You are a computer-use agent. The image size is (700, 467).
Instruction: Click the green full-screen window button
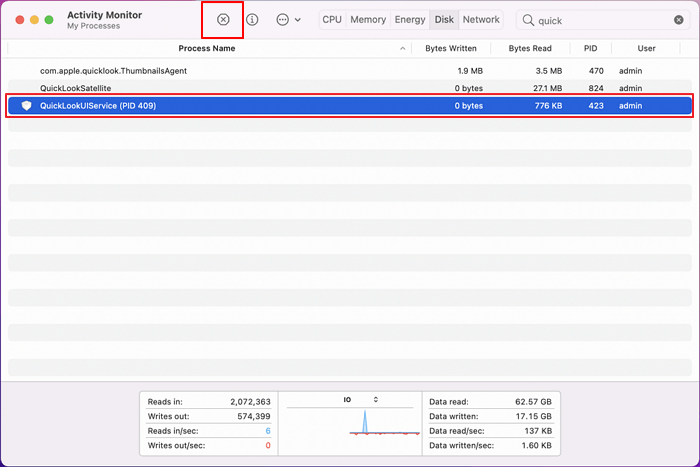[x=47, y=20]
